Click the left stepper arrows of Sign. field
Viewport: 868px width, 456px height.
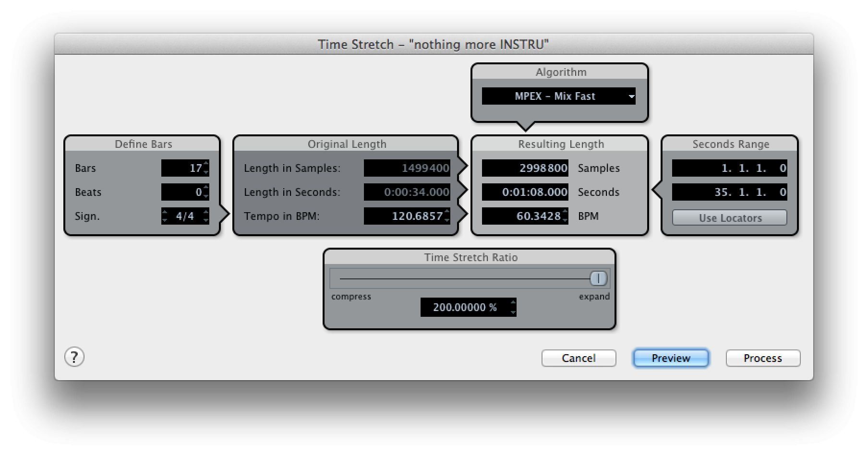tap(165, 216)
